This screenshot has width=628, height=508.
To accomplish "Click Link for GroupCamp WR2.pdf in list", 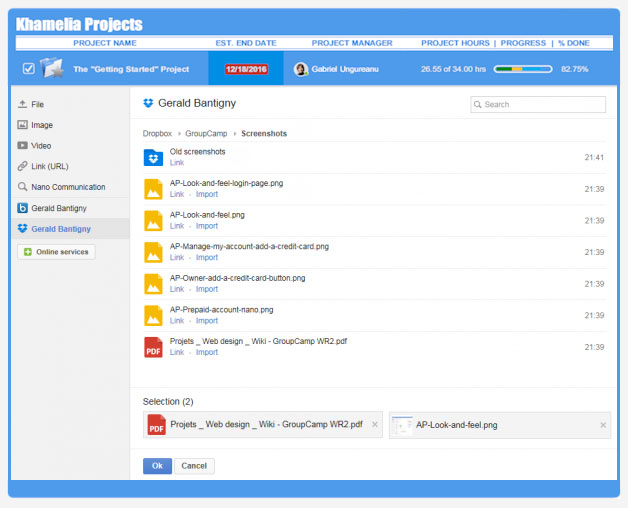I will tap(177, 353).
